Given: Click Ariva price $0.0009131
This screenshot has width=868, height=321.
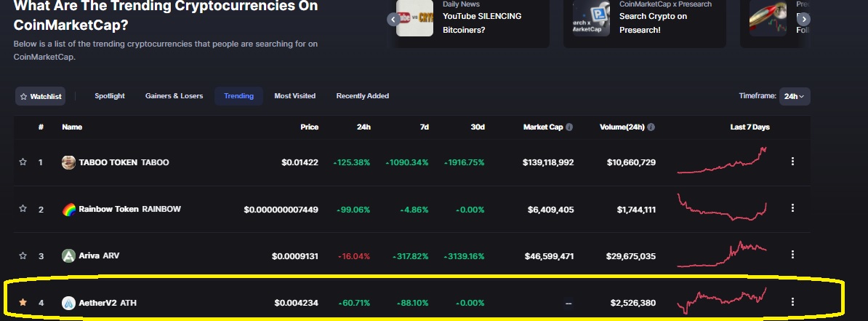Looking at the screenshot, I should pos(295,256).
